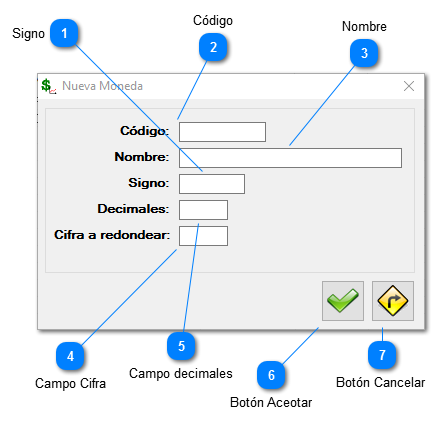The width and height of the screenshot is (445, 426).
Task: Focus the Decimales input field
Action: [203, 210]
